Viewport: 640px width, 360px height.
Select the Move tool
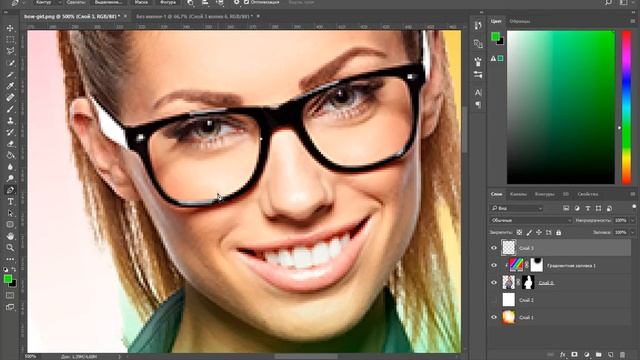10,28
